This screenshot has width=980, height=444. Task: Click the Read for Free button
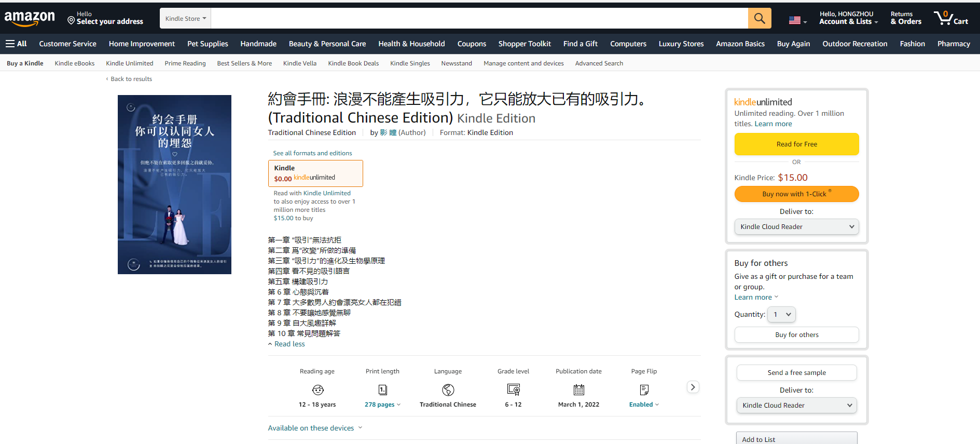[x=796, y=144]
